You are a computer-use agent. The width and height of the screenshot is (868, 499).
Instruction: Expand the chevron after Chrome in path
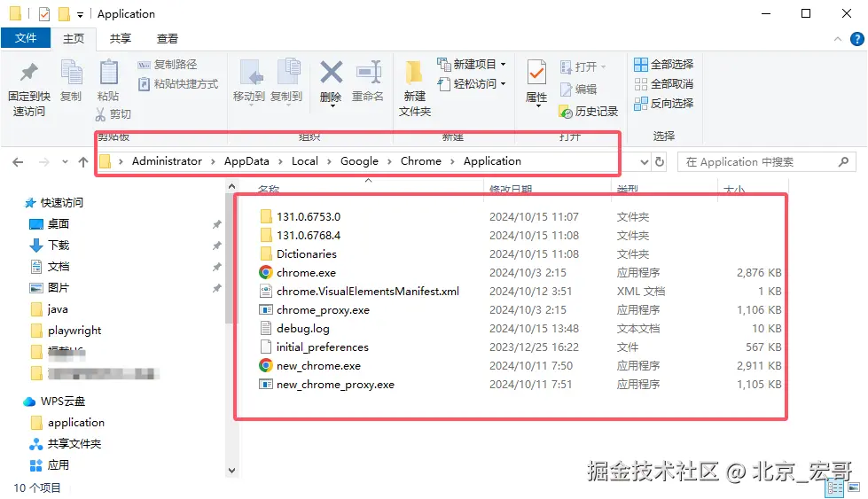coord(452,161)
